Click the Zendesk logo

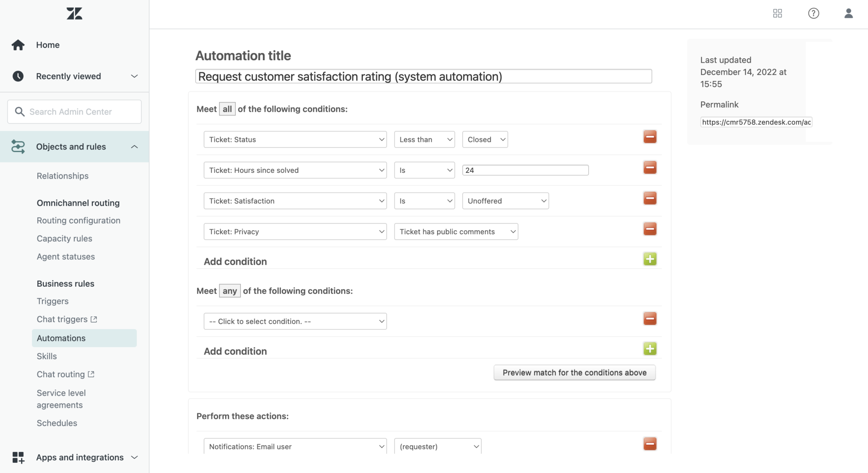coord(74,13)
